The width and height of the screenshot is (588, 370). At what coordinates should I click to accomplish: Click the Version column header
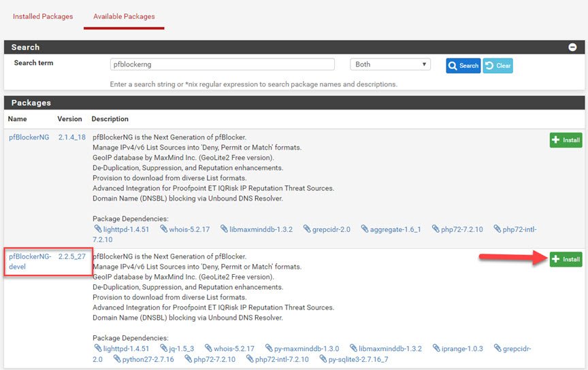tap(69, 119)
